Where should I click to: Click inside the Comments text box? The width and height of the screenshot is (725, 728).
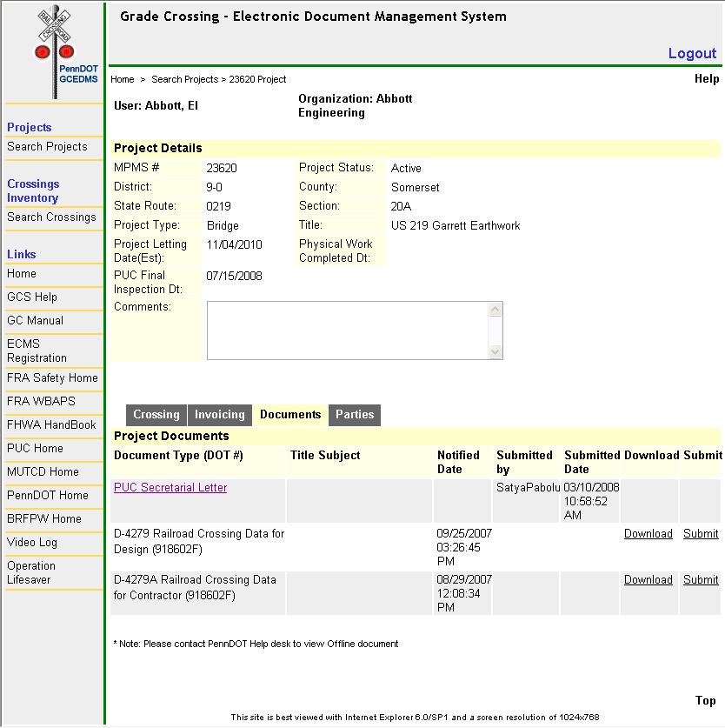point(348,331)
